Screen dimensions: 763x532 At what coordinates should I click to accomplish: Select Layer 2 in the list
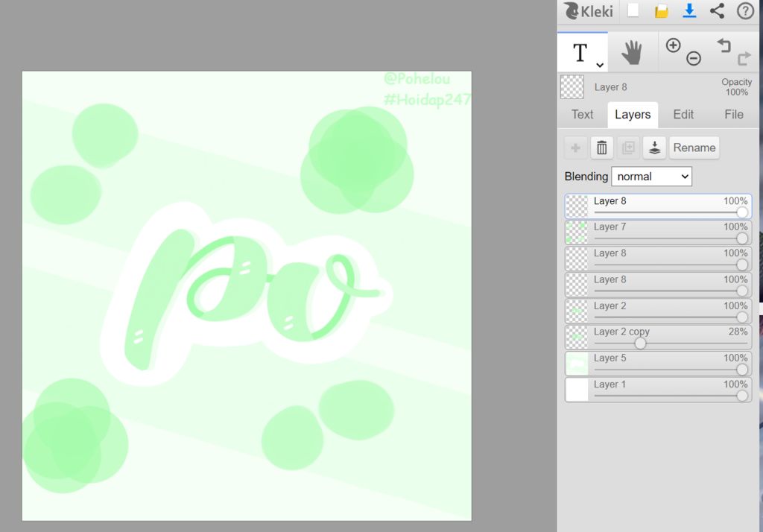point(659,311)
